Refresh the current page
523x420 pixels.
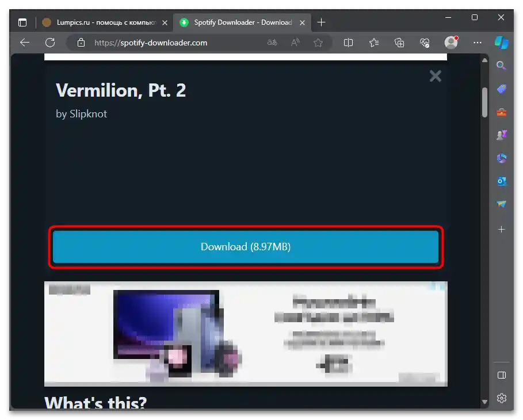pos(50,43)
